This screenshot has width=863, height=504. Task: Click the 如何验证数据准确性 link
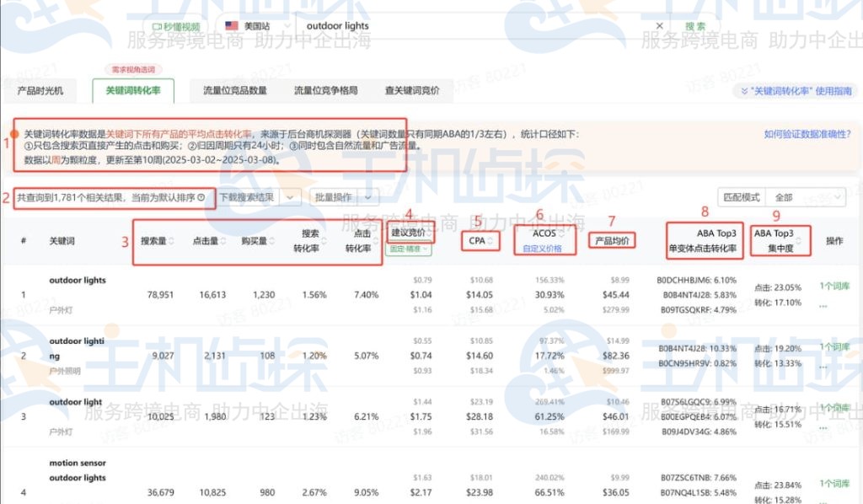807,133
